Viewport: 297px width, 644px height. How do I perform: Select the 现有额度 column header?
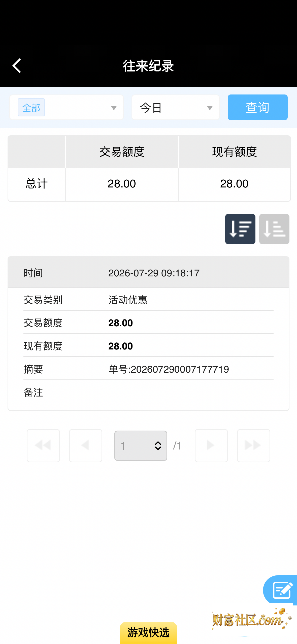tap(234, 152)
